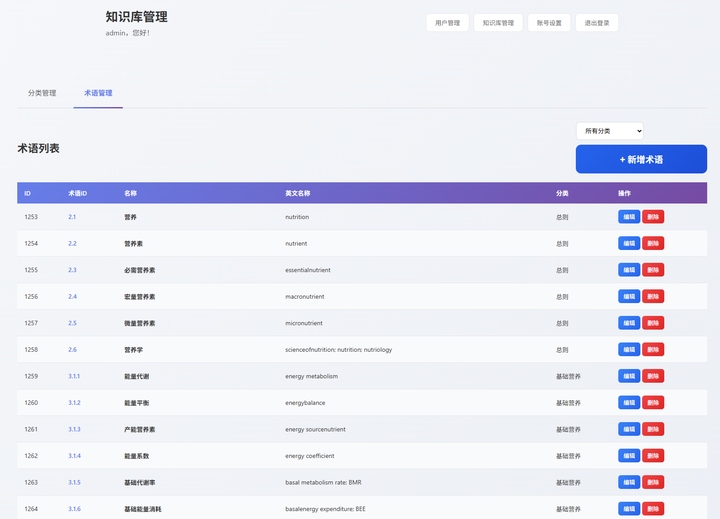
Task: Open term ID link 2.1
Action: [x=72, y=217]
